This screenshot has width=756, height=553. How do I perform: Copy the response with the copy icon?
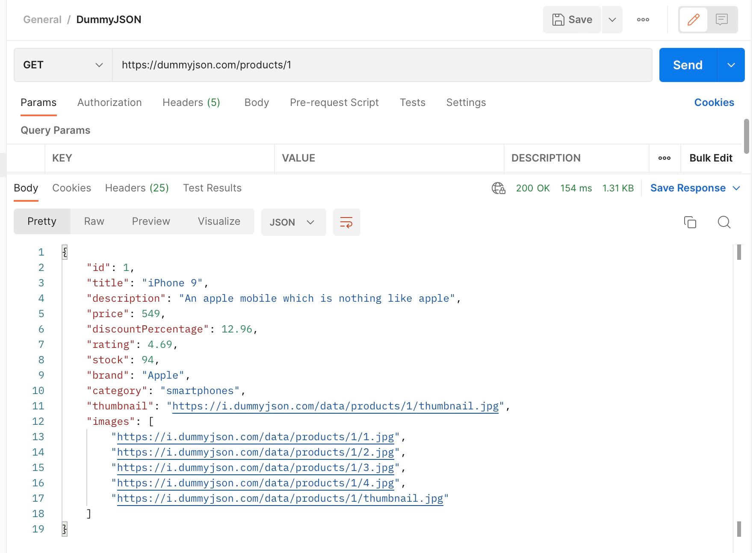coord(690,222)
